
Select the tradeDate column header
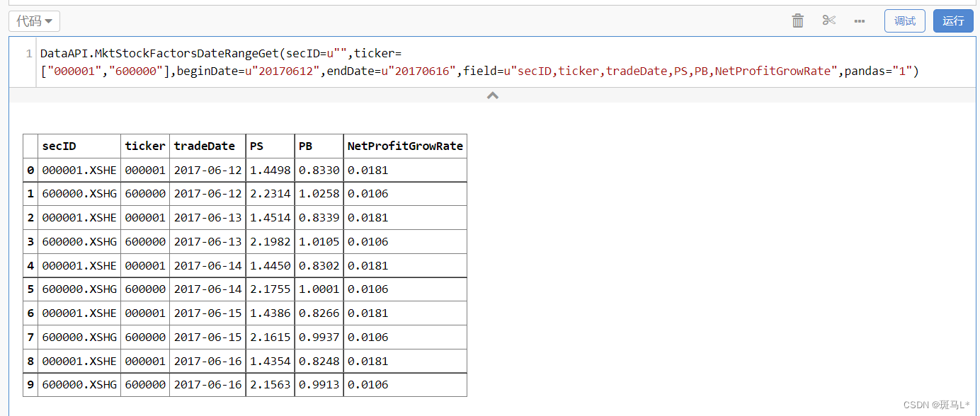tap(208, 146)
